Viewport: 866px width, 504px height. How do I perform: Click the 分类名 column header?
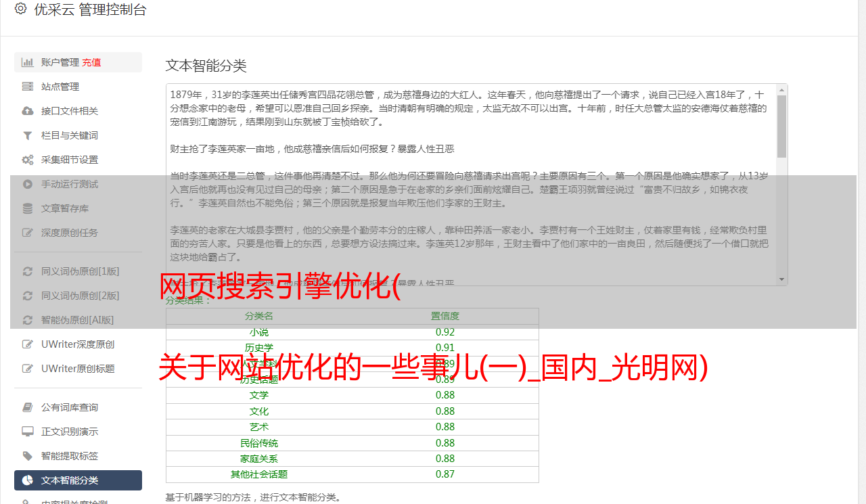pyautogui.click(x=259, y=316)
